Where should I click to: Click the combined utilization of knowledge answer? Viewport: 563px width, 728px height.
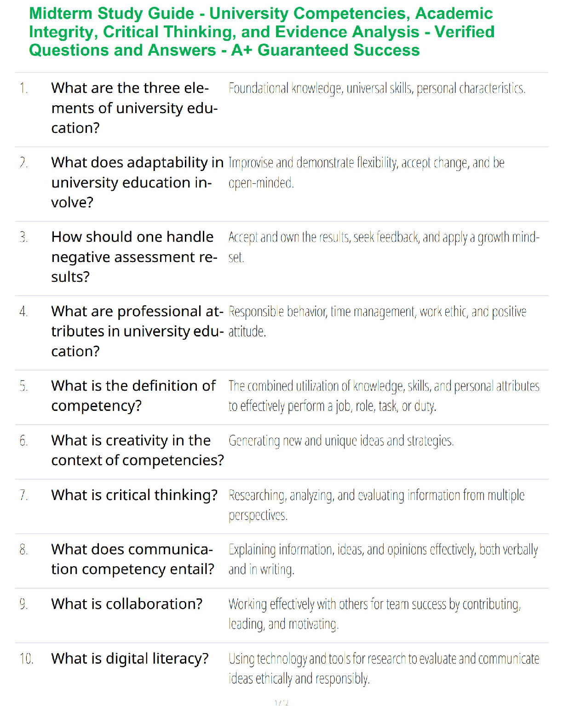tap(384, 396)
